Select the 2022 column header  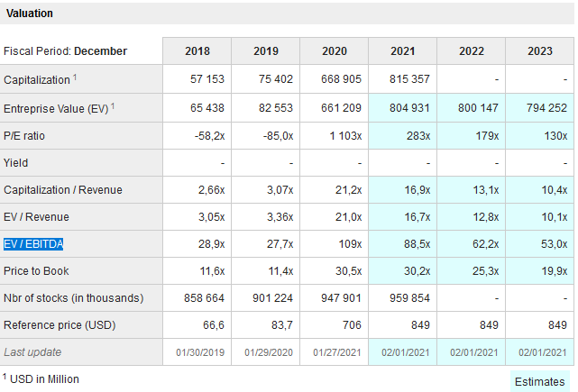pos(471,51)
